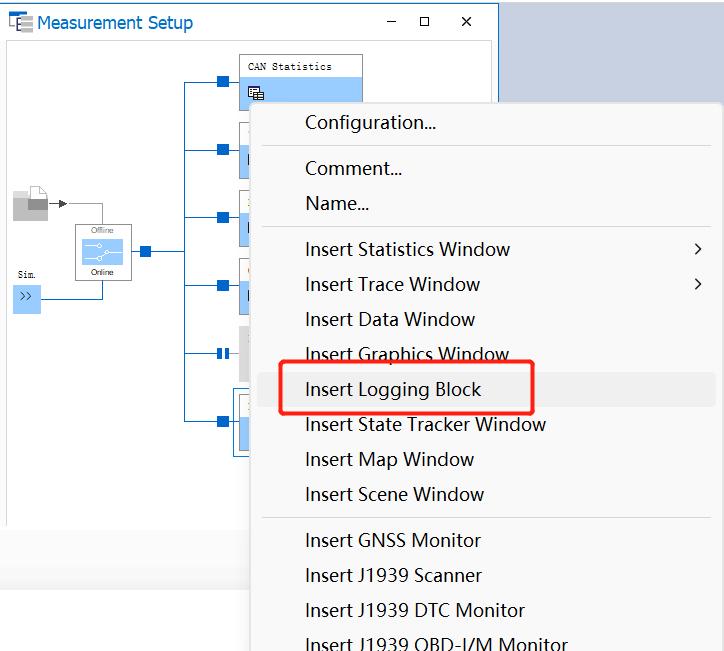Select Insert J1939 Scanner
Image resolution: width=724 pixels, height=651 pixels.
coord(393,575)
